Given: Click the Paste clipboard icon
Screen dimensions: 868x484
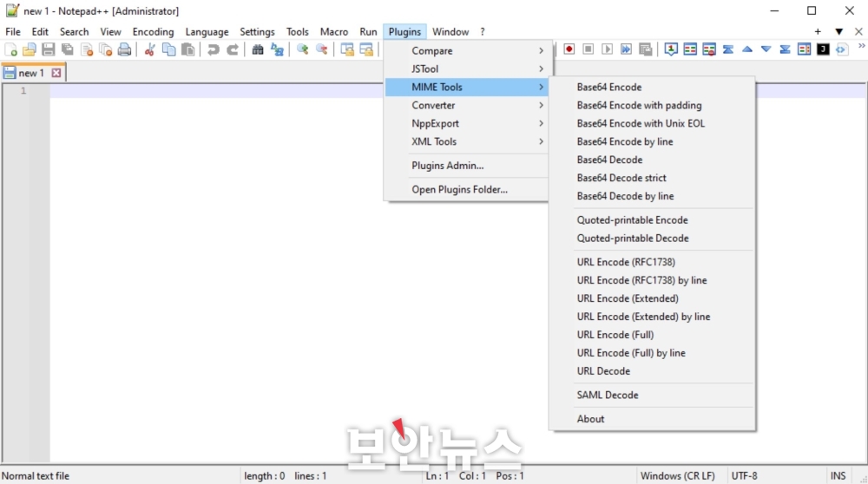Looking at the screenshot, I should pos(188,49).
